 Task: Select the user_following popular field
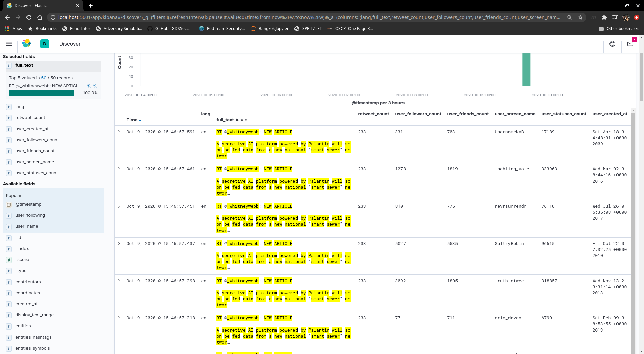point(30,215)
